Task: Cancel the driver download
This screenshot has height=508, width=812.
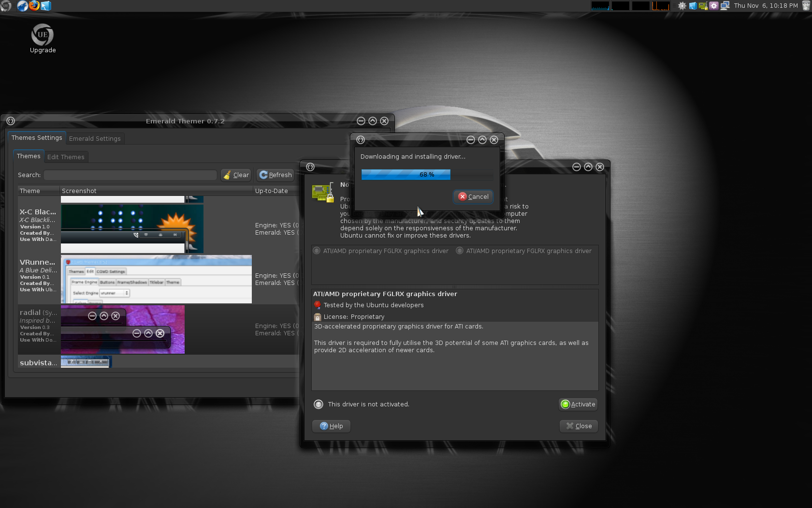Action: (x=473, y=197)
